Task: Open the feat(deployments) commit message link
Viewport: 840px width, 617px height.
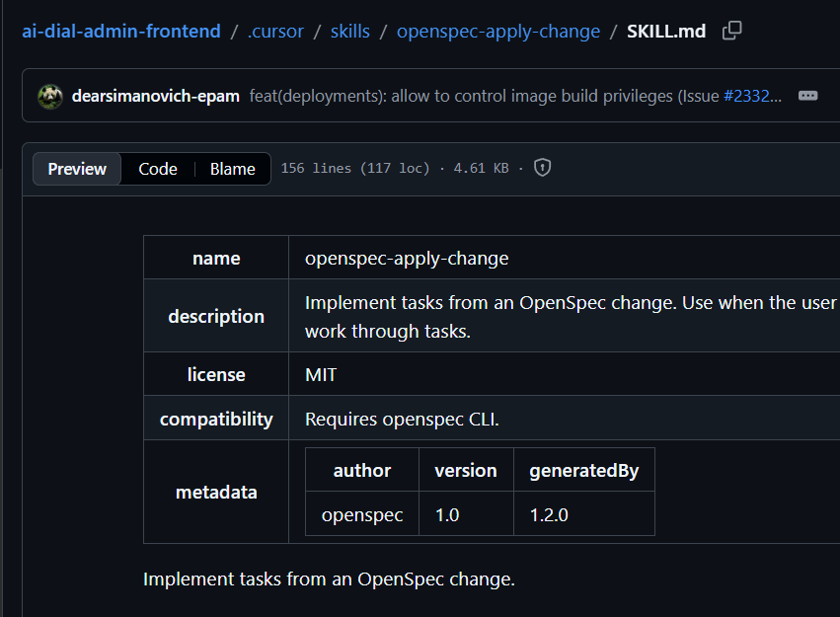Action: [x=485, y=96]
